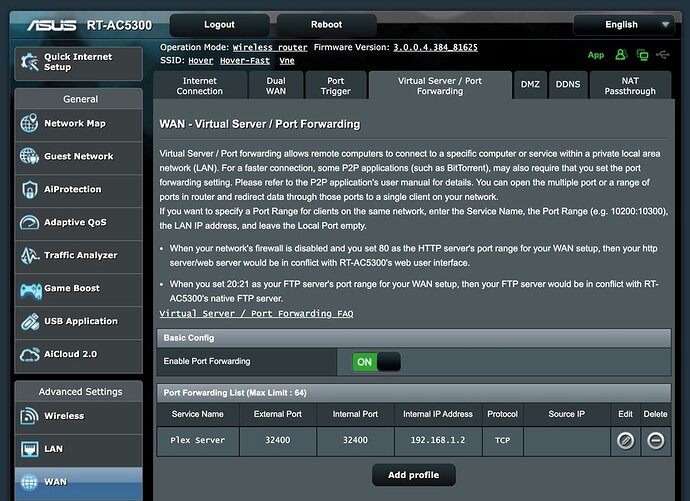Click the Hover SSID link
Screen dimensions: 690x501
point(201,61)
